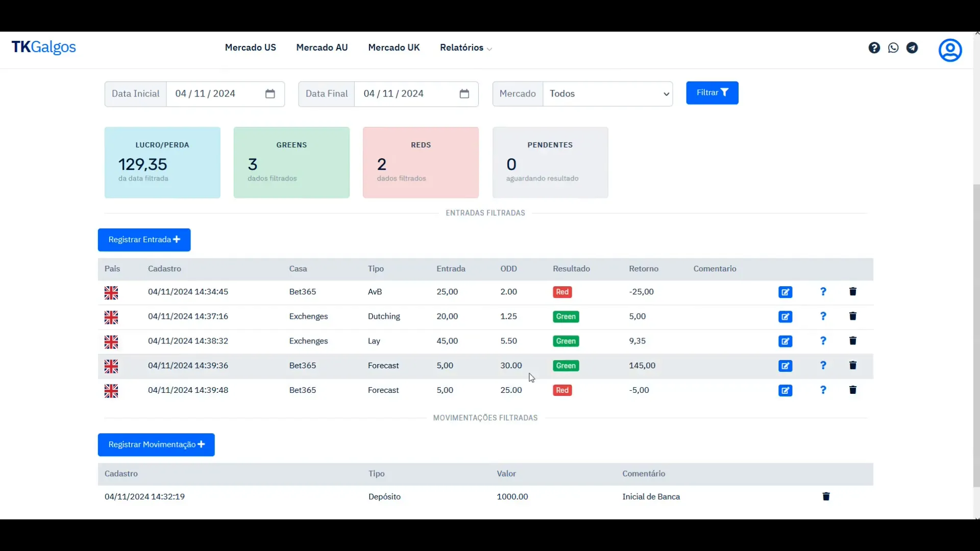Delete the AvB entry with trash icon
This screenshot has height=551, width=980.
(852, 291)
